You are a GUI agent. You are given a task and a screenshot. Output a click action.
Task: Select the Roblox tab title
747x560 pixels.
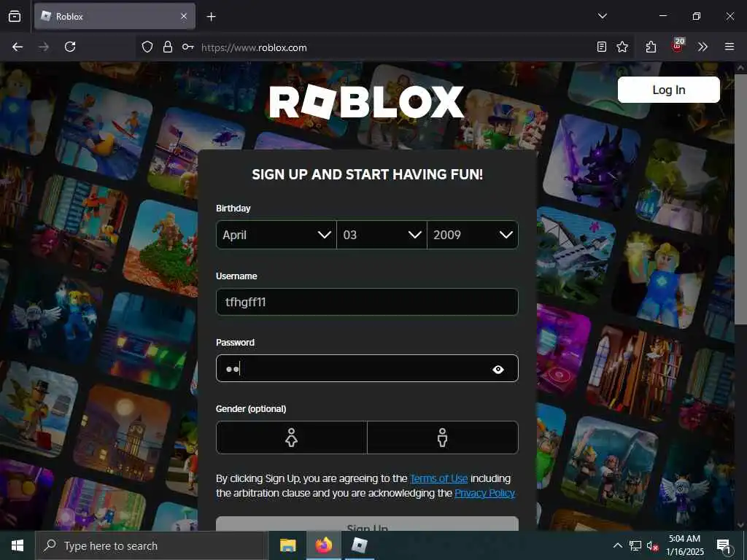point(69,17)
